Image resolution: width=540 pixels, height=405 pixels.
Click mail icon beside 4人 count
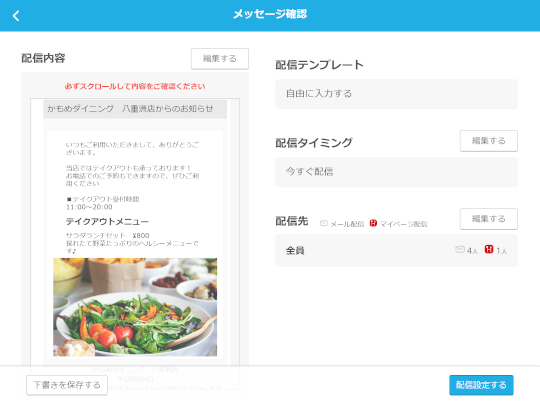pos(460,249)
